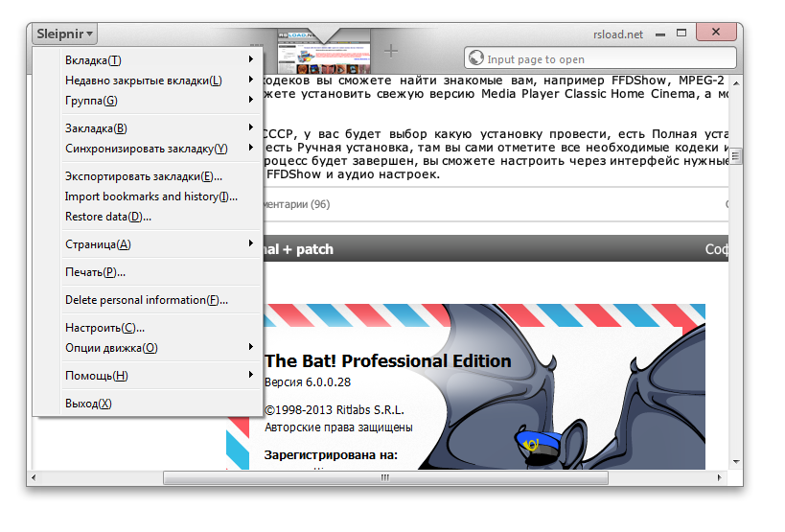Minimize the Sleipnir window

coord(660,35)
